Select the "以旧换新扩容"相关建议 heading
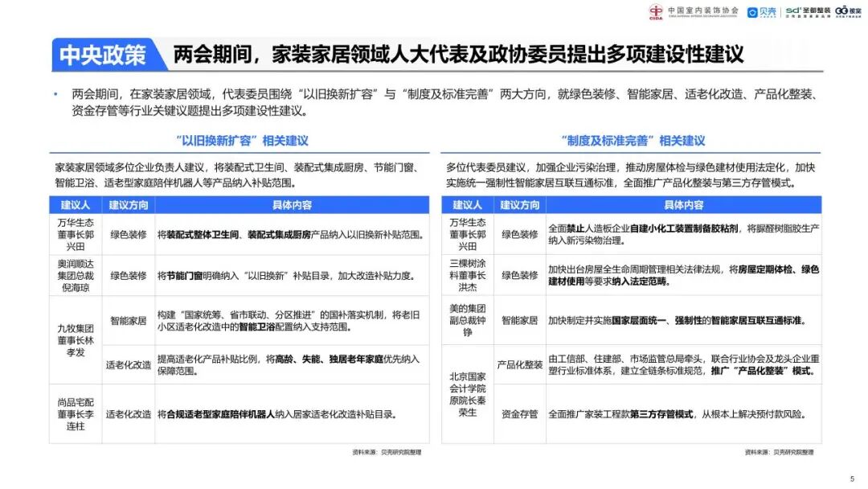The width and height of the screenshot is (868, 489). pos(243,141)
